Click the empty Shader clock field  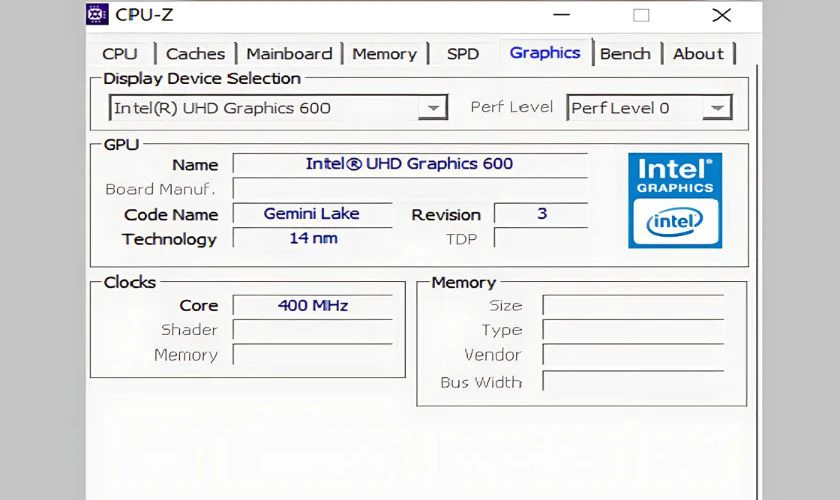[x=312, y=330]
